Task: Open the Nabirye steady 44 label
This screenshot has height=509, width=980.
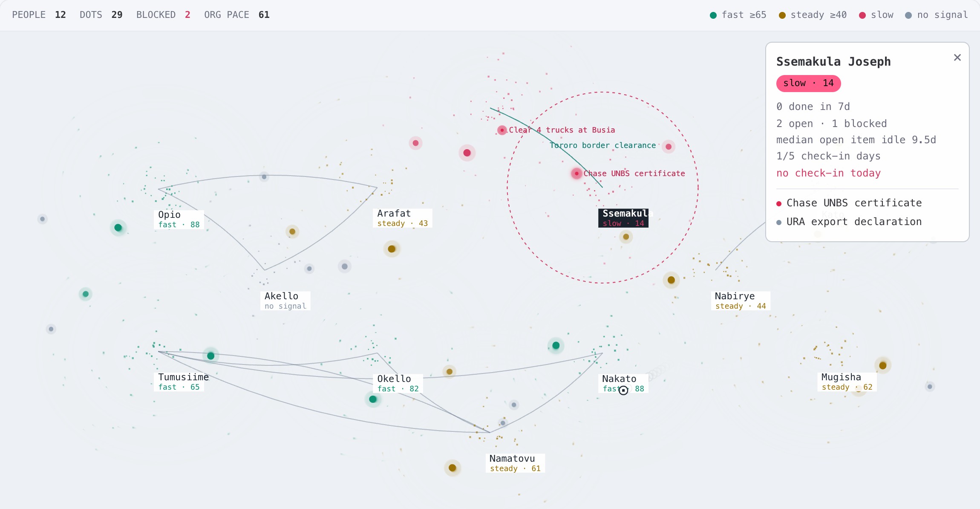Action: tap(740, 301)
